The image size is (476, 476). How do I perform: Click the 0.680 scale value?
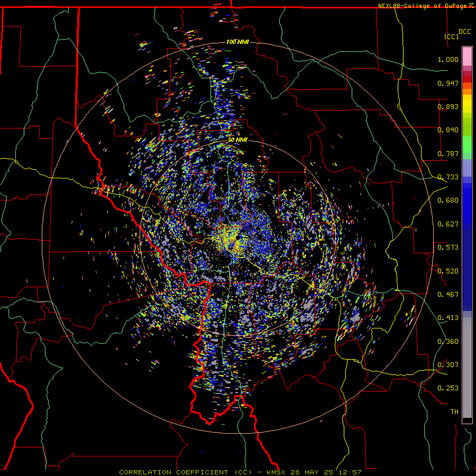448,200
